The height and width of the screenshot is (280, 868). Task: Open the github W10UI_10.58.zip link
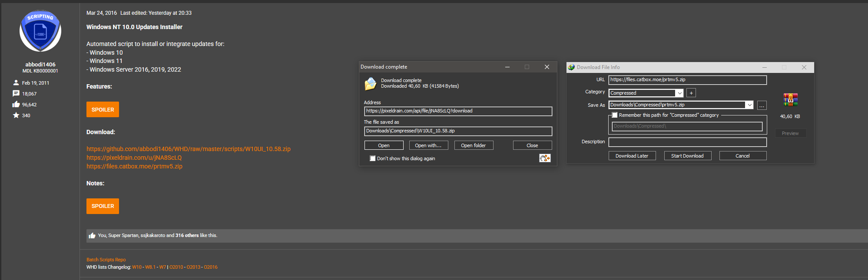[189, 149]
